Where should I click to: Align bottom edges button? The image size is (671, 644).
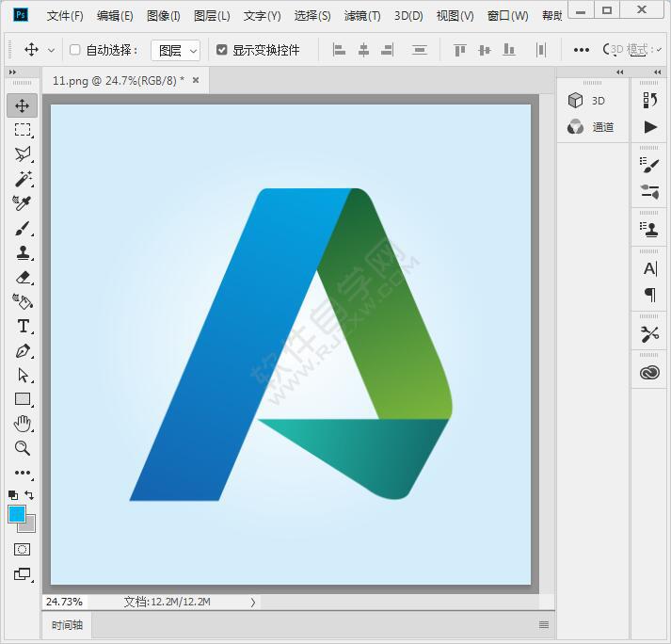[x=509, y=50]
